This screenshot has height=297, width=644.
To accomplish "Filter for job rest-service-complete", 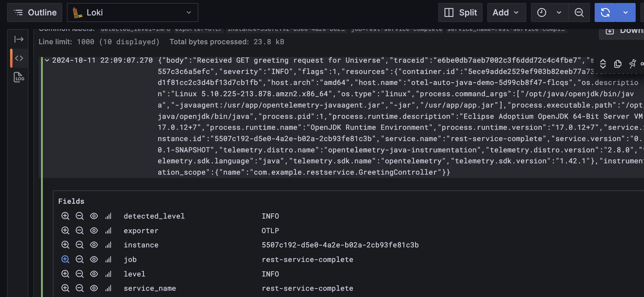I will coord(65,259).
